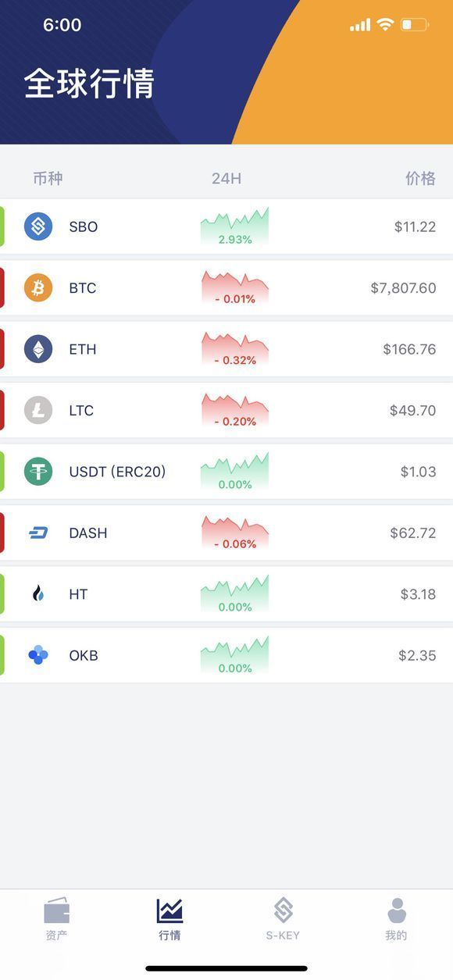453x980 pixels.
Task: Tap the Bitcoin BTC logo icon
Action: 38,287
